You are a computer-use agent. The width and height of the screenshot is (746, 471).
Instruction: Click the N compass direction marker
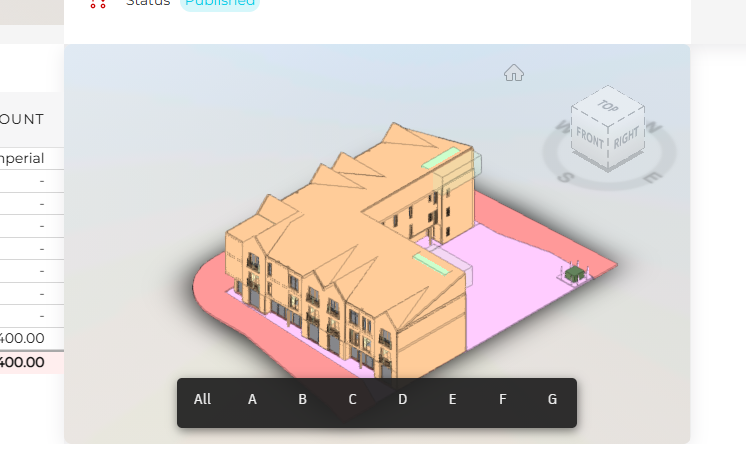click(654, 127)
